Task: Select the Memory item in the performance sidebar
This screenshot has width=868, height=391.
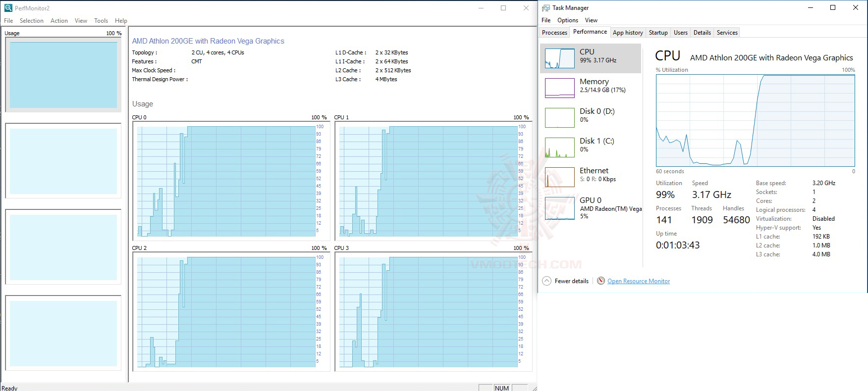Action: point(591,88)
